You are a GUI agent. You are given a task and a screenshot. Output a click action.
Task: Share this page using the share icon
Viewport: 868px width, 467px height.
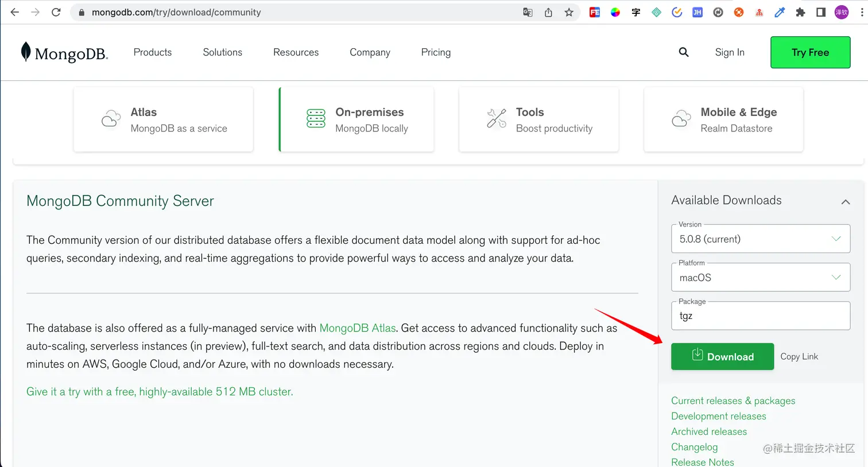coord(548,12)
